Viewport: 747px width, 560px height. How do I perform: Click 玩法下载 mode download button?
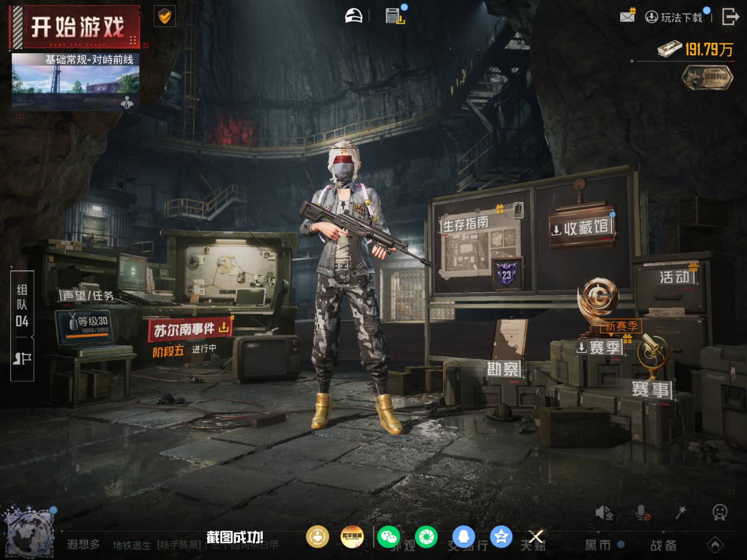tap(675, 18)
